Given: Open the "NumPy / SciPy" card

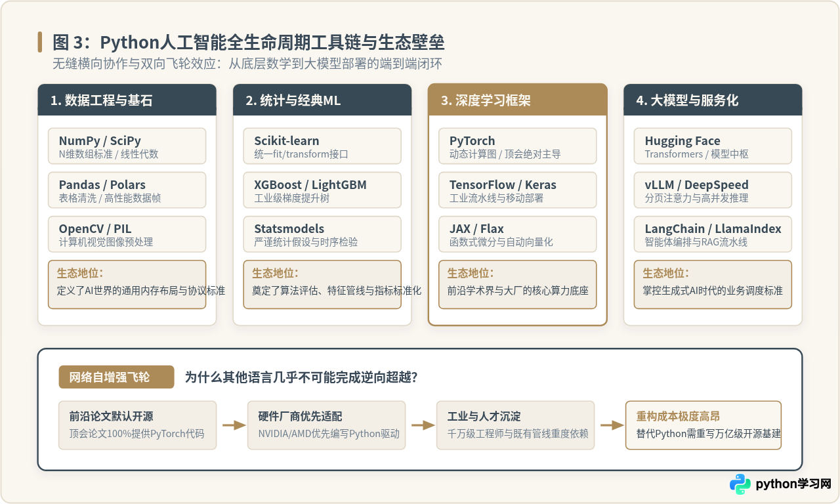Looking at the screenshot, I should 127,146.
